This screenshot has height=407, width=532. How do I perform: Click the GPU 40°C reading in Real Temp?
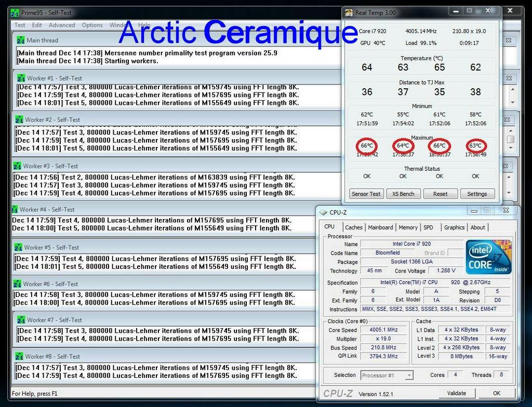point(373,43)
